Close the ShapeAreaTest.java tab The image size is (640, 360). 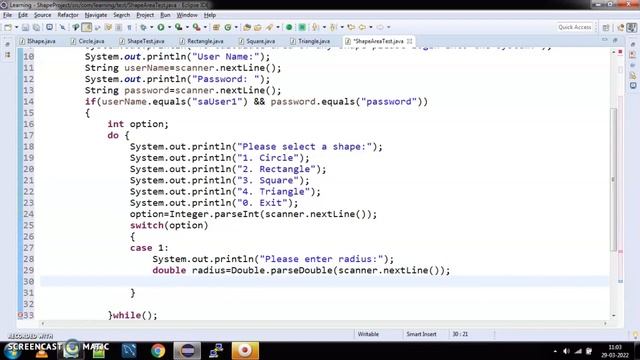[x=409, y=41]
